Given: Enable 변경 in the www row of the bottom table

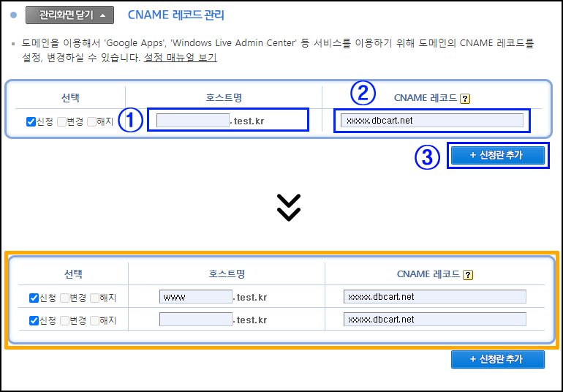Looking at the screenshot, I should pyautogui.click(x=65, y=298).
